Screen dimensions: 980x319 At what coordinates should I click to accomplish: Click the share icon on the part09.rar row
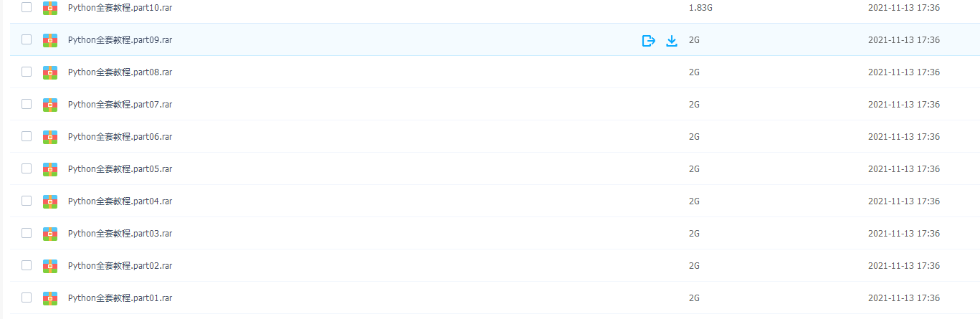click(649, 40)
